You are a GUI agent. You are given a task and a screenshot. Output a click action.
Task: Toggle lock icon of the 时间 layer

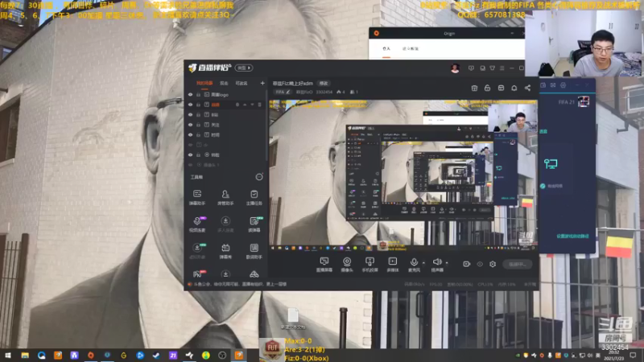pyautogui.click(x=198, y=134)
